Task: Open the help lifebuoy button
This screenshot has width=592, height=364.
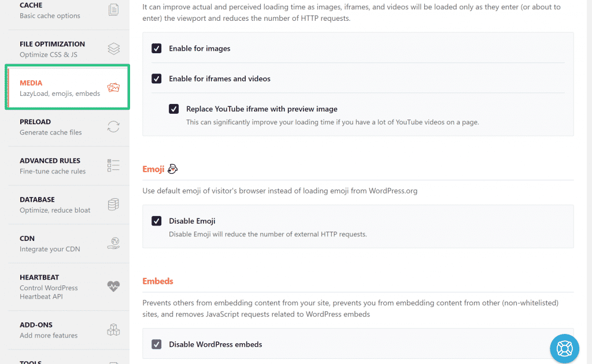Action: (564, 348)
